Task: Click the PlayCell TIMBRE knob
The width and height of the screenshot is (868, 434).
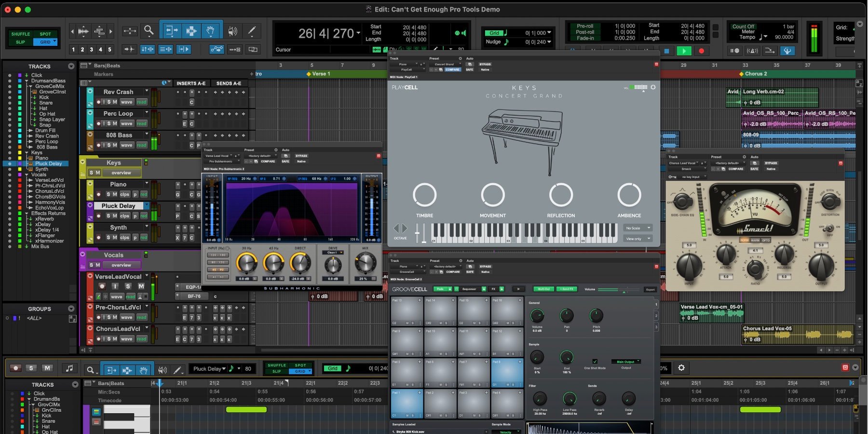Action: click(424, 195)
